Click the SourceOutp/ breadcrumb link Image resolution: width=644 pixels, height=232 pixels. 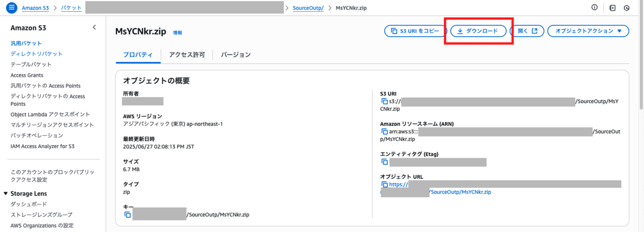coord(308,9)
